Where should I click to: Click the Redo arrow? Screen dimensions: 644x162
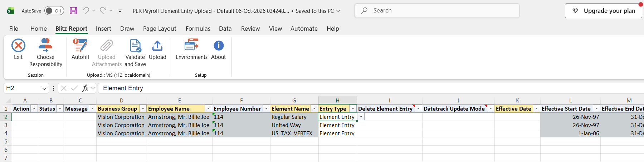[103, 11]
